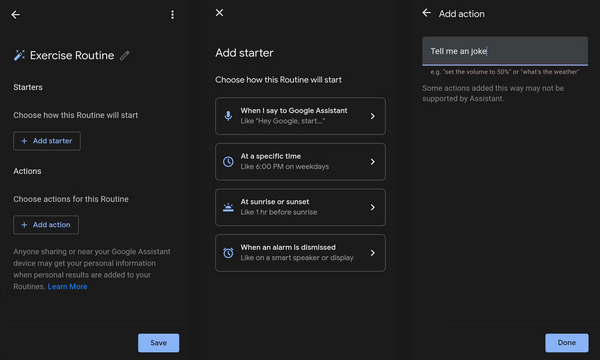
Task: Click the plus icon in Add starter
Action: tap(24, 141)
